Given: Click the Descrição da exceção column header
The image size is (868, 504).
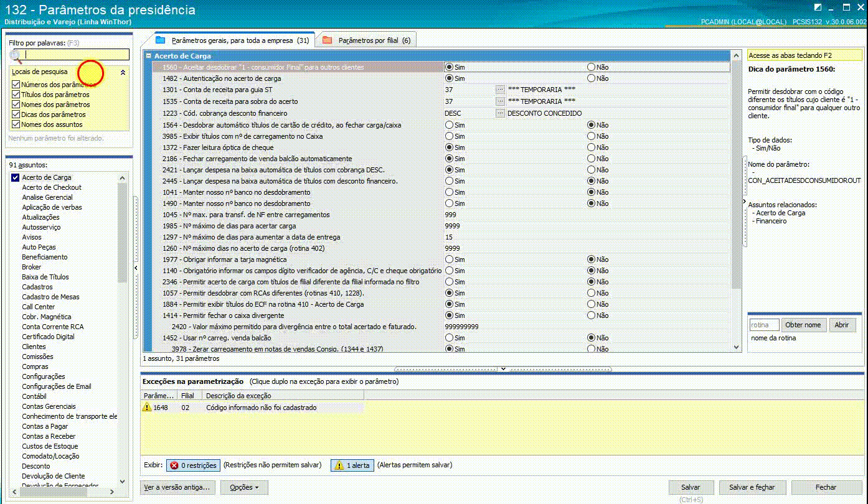Looking at the screenshot, I should pos(283,396).
